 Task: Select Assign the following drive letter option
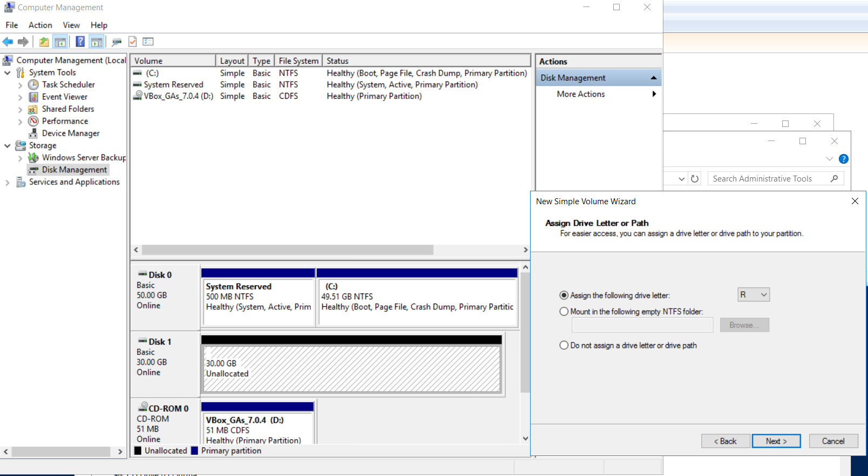(564, 296)
